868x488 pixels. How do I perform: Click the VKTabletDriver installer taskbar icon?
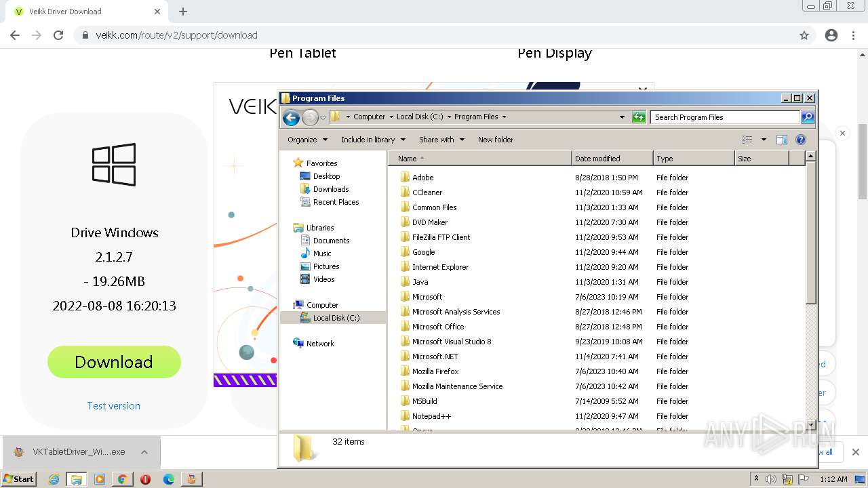click(191, 479)
